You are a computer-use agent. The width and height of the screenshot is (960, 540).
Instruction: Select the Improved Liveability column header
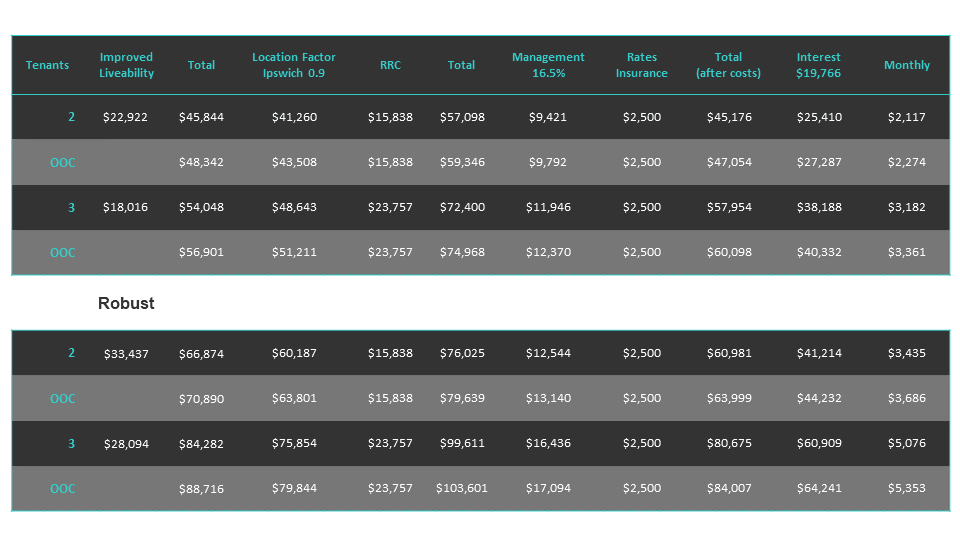tap(127, 65)
